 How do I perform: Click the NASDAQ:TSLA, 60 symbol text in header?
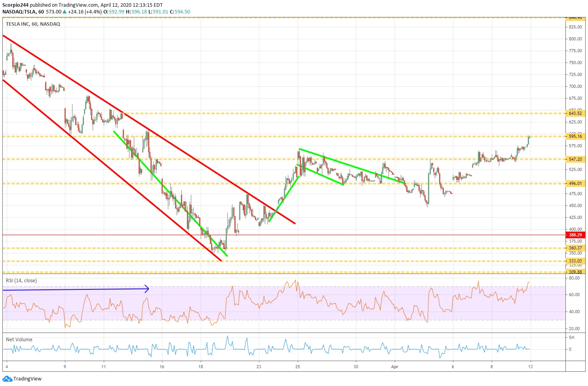(x=23, y=12)
